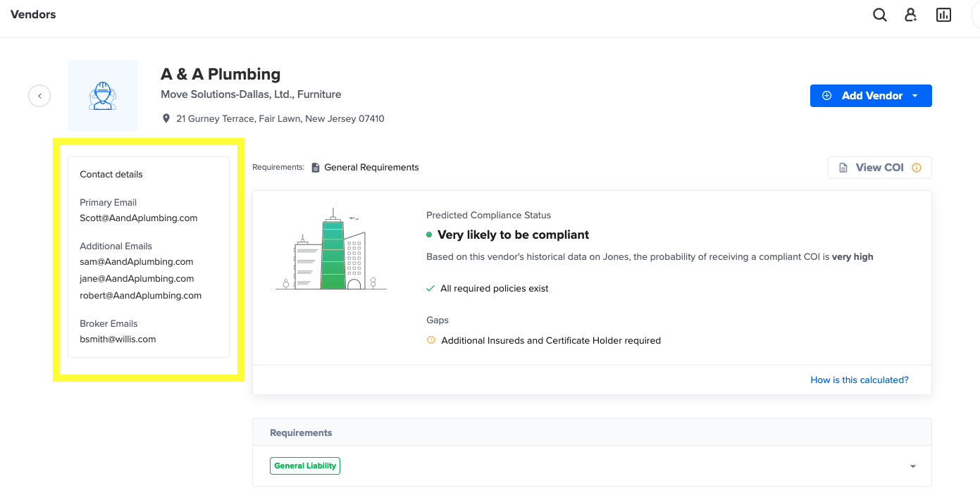Select the General Liability tag
Viewport: 980px width, 493px height.
click(305, 466)
